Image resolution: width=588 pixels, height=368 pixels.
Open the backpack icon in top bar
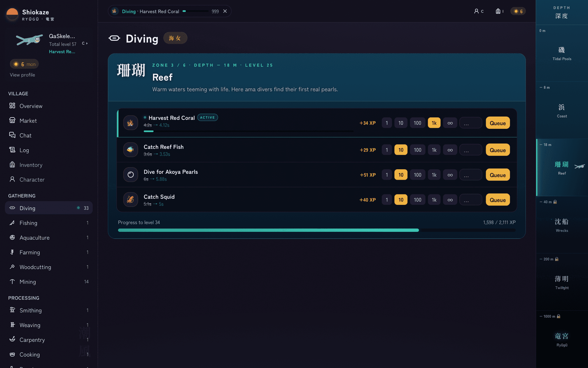point(499,11)
